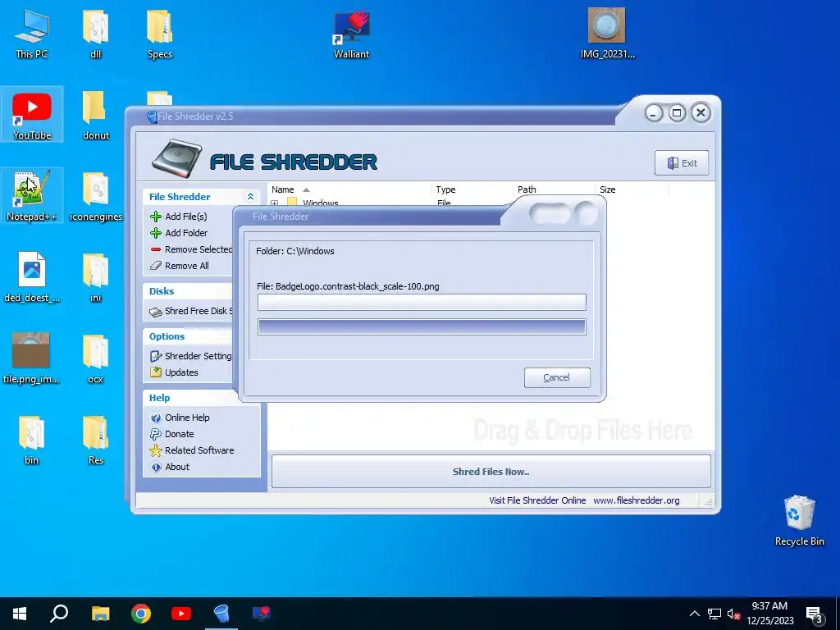
Task: Select the Res folder on desktop
Action: (x=96, y=440)
